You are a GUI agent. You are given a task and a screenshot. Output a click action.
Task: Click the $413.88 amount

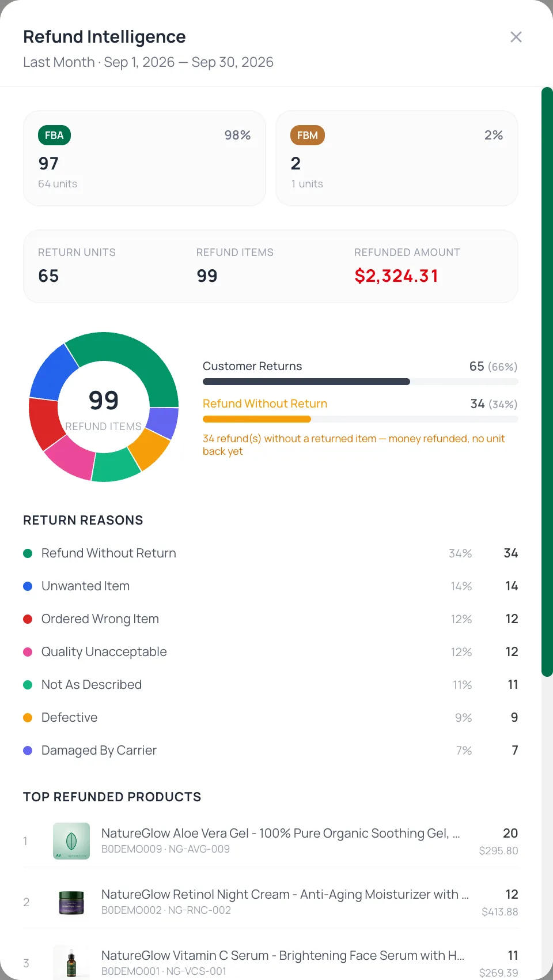(500, 912)
